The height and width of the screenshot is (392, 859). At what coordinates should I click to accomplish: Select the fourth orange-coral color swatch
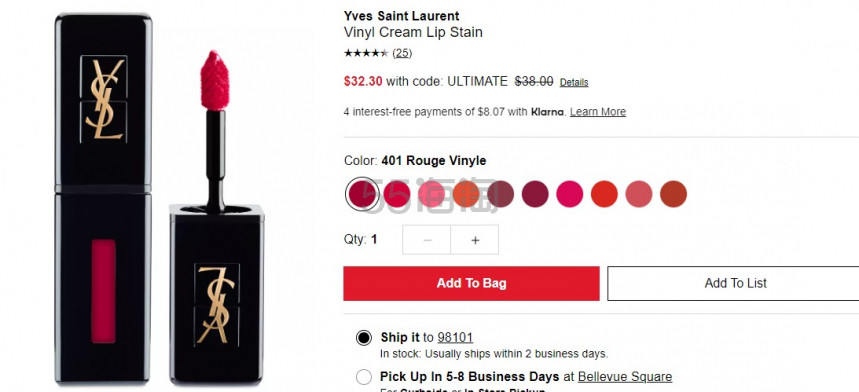[466, 194]
